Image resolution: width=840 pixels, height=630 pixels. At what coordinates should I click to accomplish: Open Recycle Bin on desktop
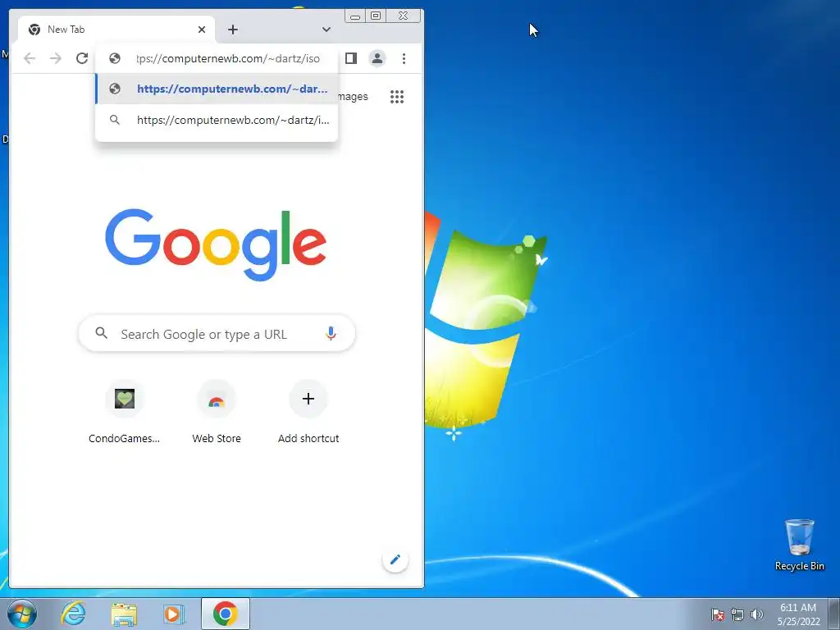pyautogui.click(x=799, y=545)
